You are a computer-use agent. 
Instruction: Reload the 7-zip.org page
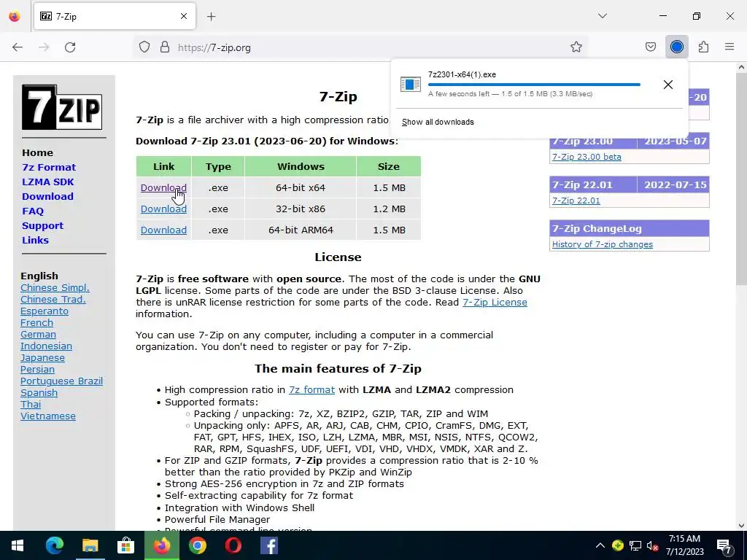(70, 47)
